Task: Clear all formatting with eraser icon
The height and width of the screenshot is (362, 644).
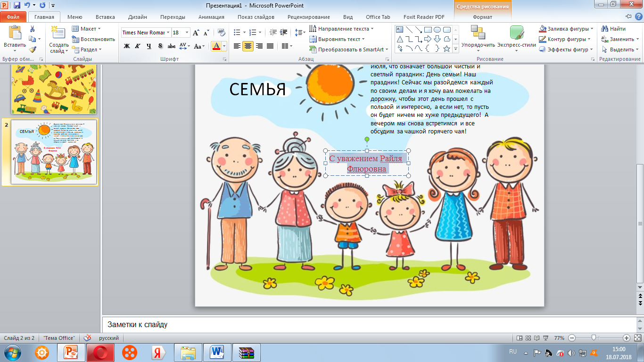Action: 221,33
